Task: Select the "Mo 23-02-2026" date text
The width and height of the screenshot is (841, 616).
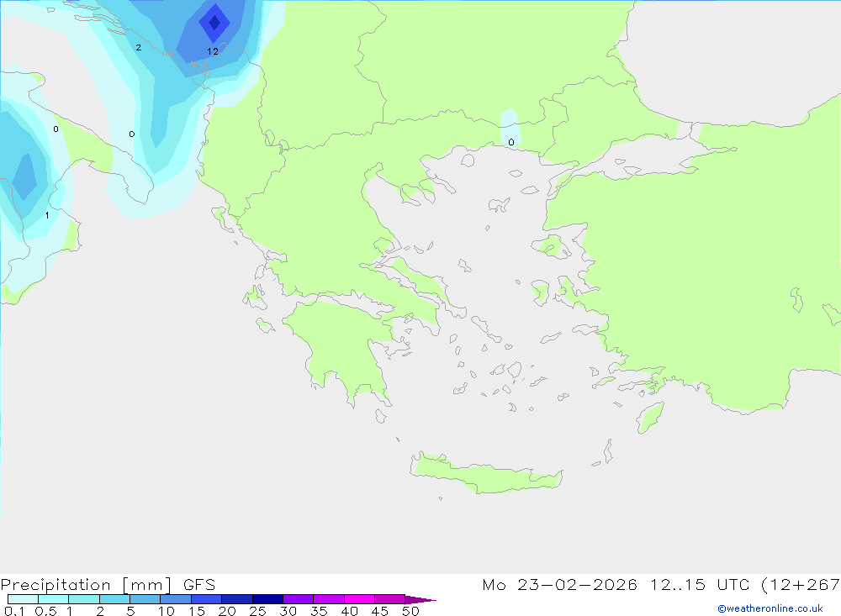Action: pos(559,585)
